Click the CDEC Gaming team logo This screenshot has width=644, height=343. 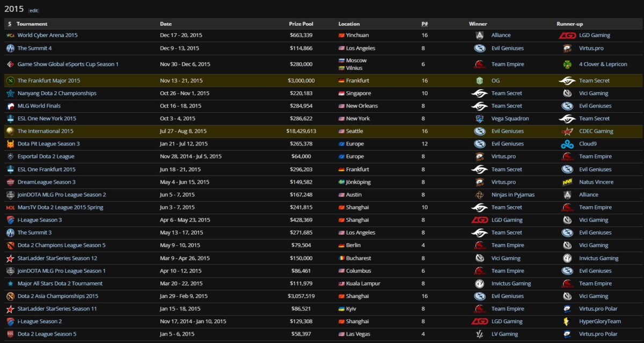[567, 131]
